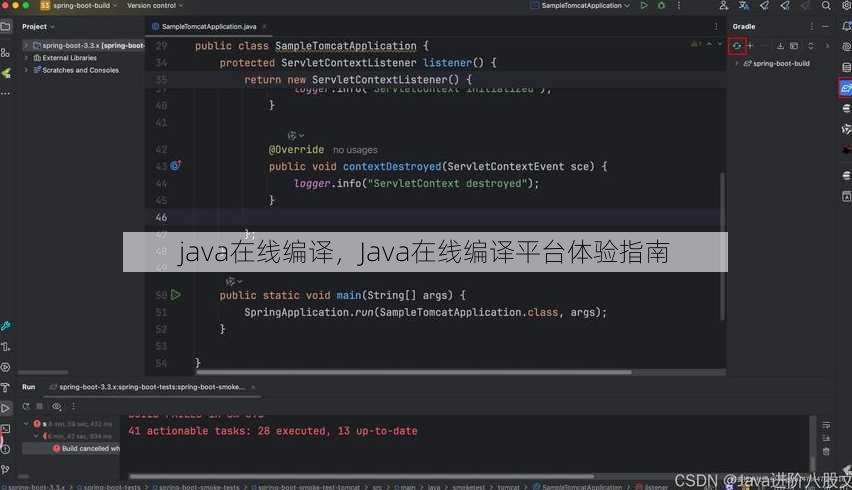Click override gutter icon on contextDestroyed line

pyautogui.click(x=176, y=166)
